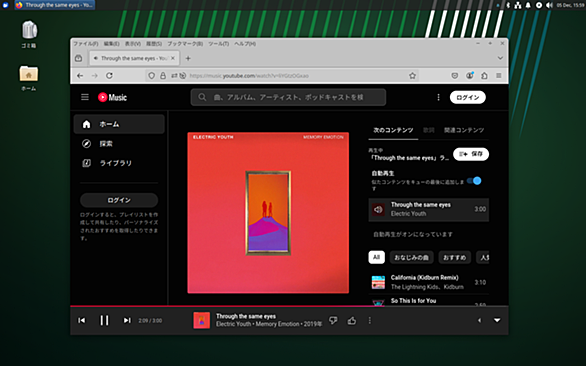The image size is (586, 366).
Task: Switch to the lyrics tab
Action: (x=429, y=130)
